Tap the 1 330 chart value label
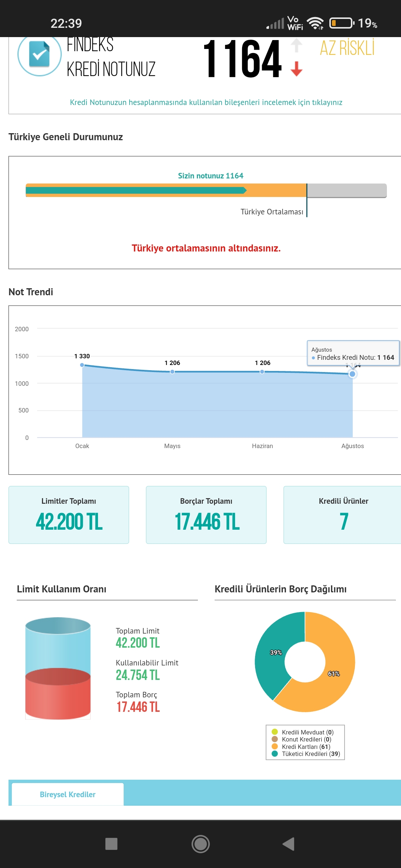Image resolution: width=401 pixels, height=868 pixels. click(x=82, y=356)
